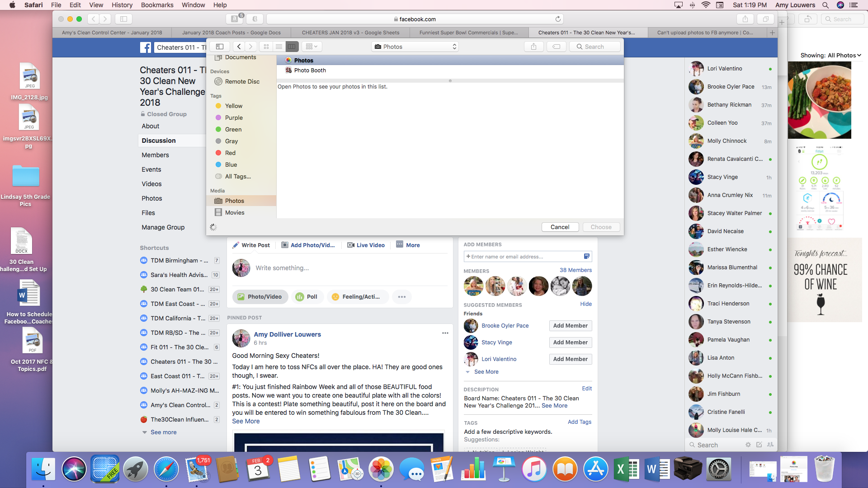The image size is (868, 488).
Task: Click the sidebar toggle icon in file dialog
Action: 220,47
